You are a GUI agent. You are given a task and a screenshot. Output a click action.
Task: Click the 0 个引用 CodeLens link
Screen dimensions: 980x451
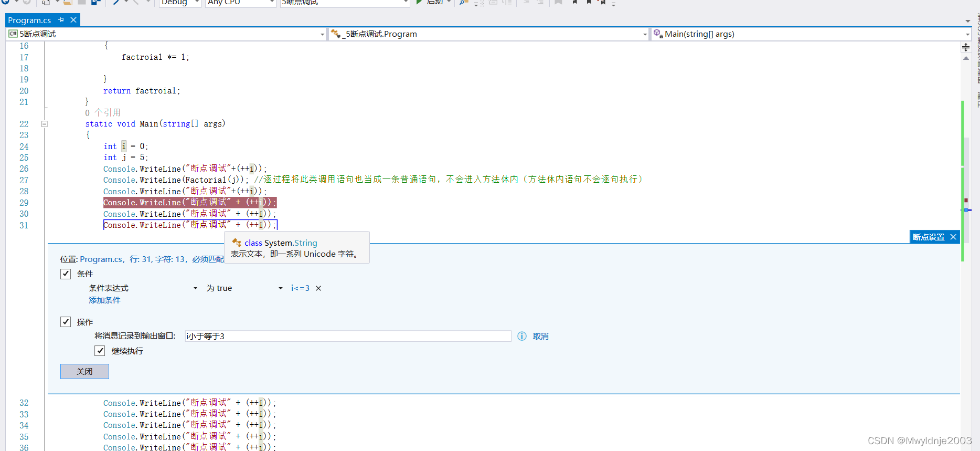(103, 112)
